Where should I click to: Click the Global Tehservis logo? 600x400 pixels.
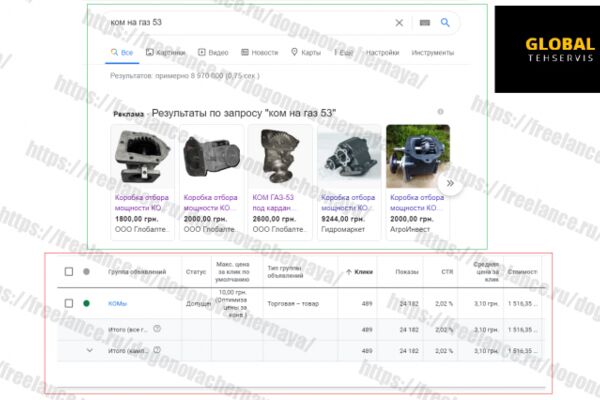[547, 49]
